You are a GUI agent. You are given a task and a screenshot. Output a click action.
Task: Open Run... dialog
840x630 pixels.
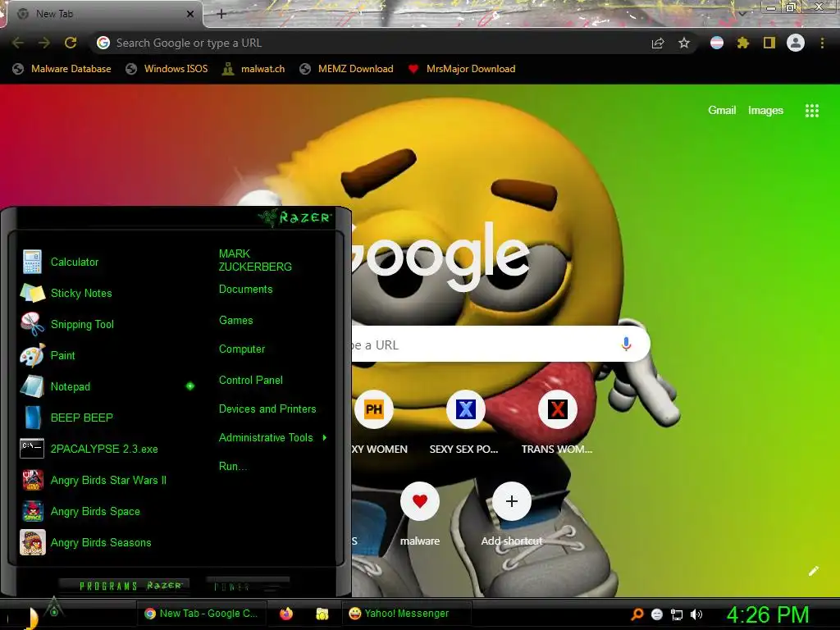[232, 466]
